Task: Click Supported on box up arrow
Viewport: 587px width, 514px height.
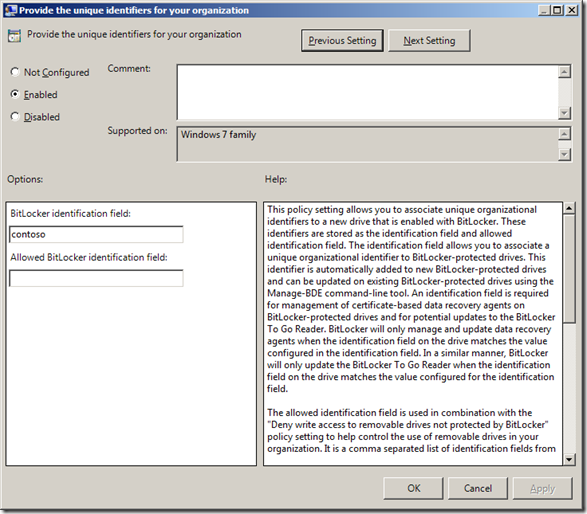Action: (564, 134)
